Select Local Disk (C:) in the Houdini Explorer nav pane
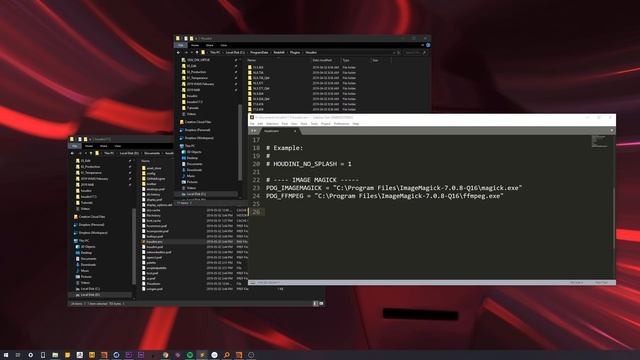Viewport: 640px width, 360px height. 193,194
